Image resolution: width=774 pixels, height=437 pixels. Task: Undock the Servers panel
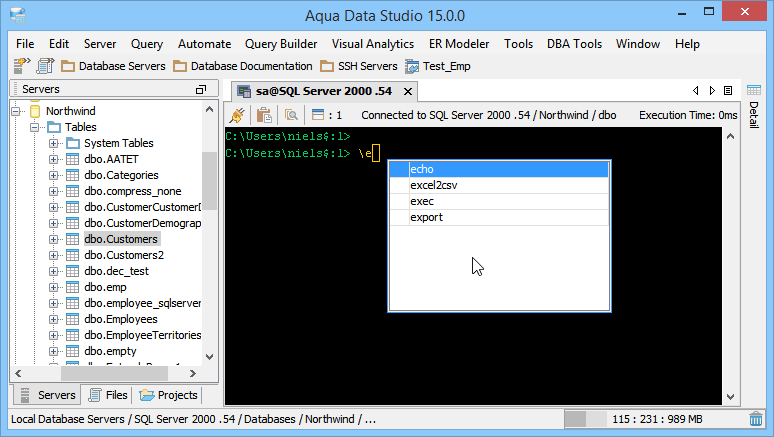(x=201, y=90)
